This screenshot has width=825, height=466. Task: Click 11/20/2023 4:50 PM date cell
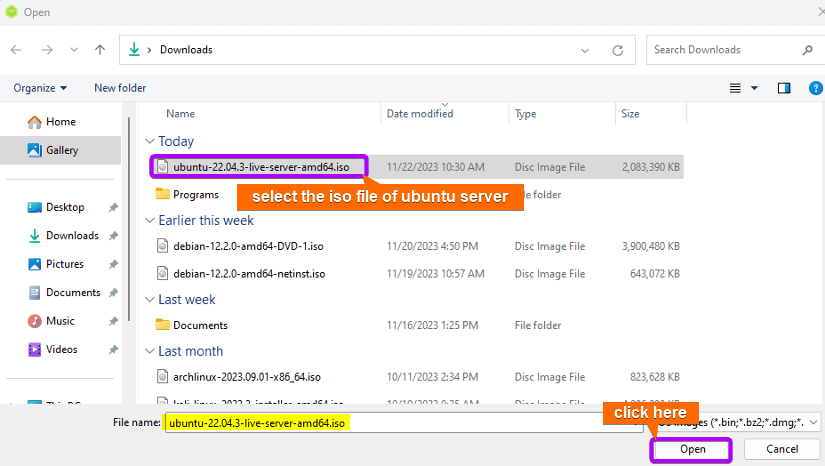point(432,246)
